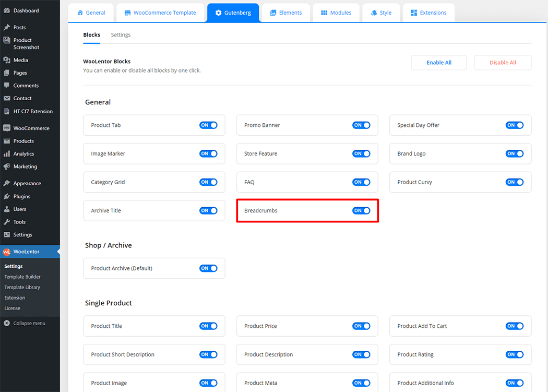Click the Users person icon
The height and width of the screenshot is (392, 548).
(7, 209)
